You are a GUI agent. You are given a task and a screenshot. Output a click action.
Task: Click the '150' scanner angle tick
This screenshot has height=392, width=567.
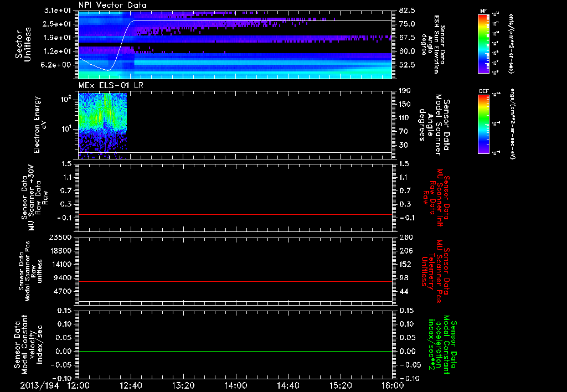point(405,104)
